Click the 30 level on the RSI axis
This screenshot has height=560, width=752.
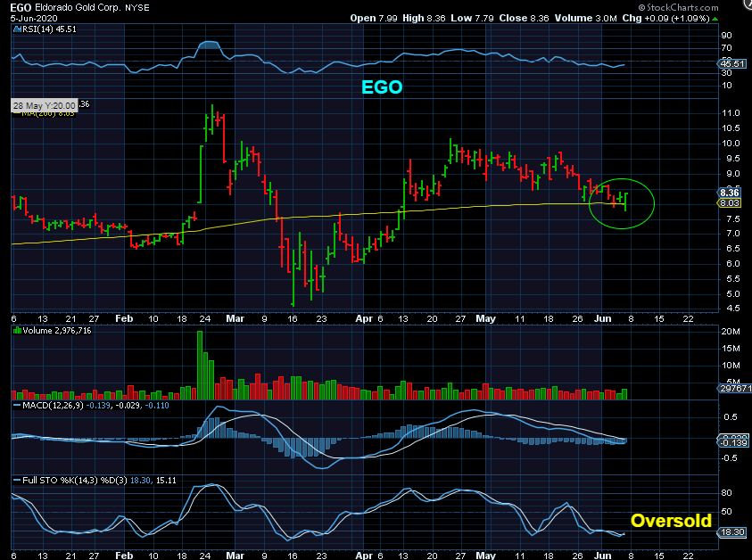[x=727, y=73]
